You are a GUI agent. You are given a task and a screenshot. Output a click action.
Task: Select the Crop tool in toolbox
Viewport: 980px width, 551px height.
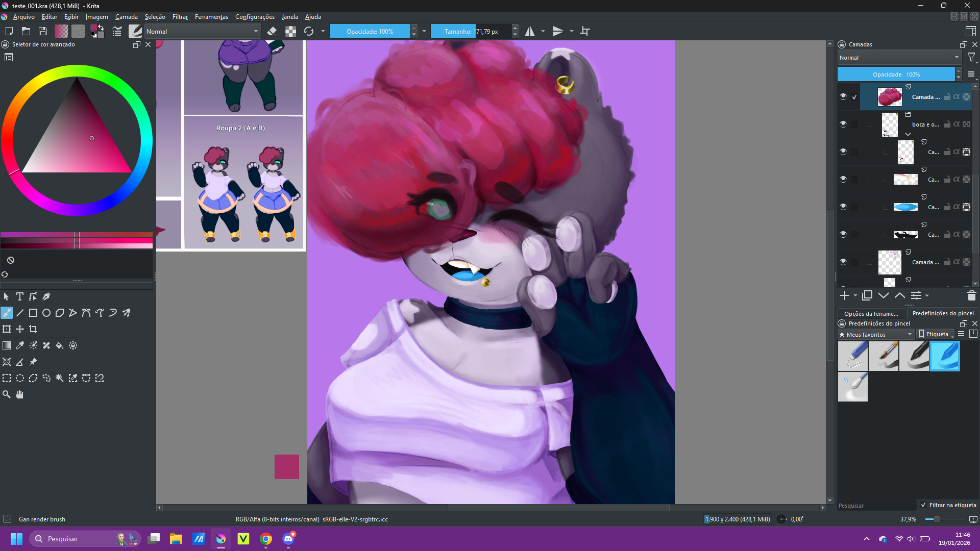pyautogui.click(x=33, y=329)
